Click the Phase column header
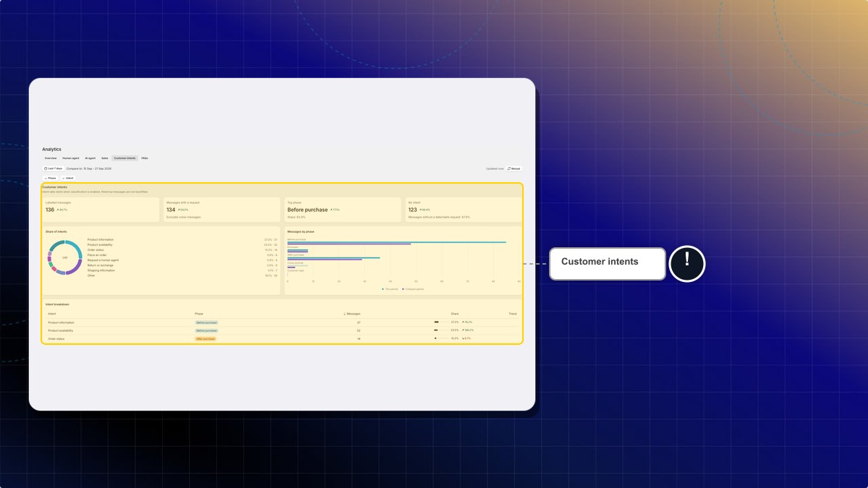Screen dimensions: 868x488 (199, 314)
